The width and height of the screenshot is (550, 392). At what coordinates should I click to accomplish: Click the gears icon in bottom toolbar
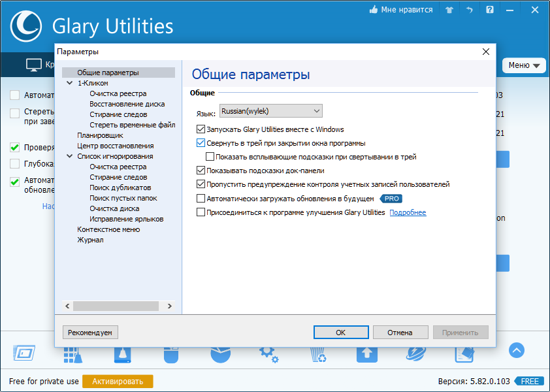[x=268, y=353]
